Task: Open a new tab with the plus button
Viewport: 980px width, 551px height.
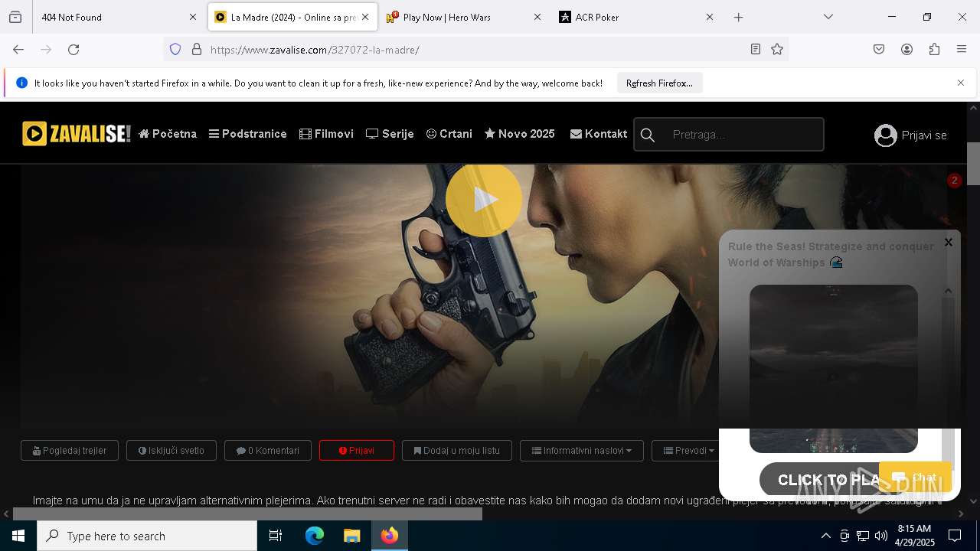Action: pos(738,17)
